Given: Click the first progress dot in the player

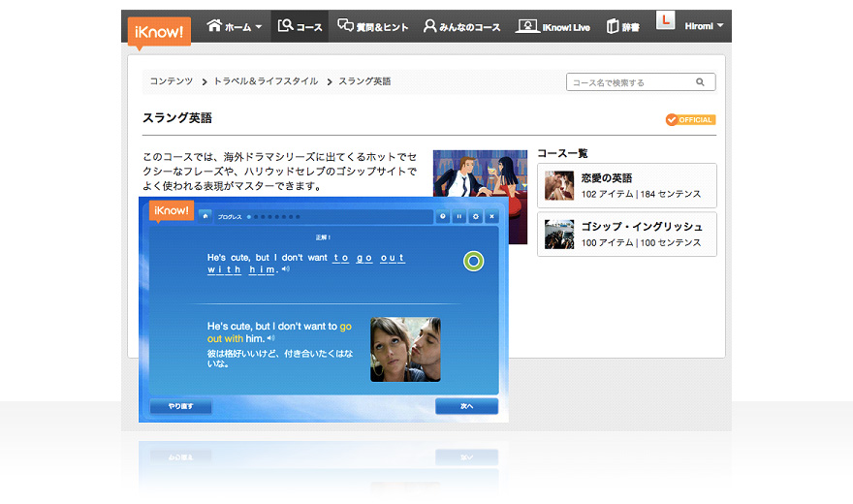Looking at the screenshot, I should (249, 217).
